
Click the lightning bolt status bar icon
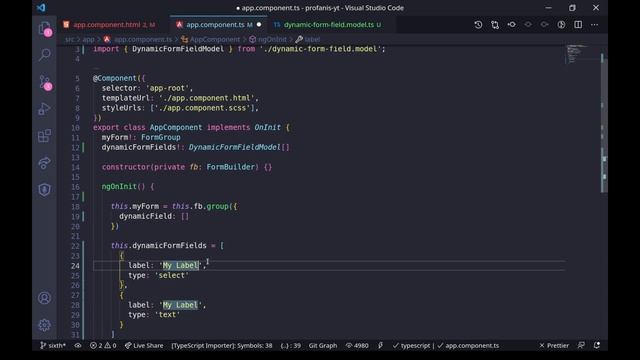(x=380, y=345)
